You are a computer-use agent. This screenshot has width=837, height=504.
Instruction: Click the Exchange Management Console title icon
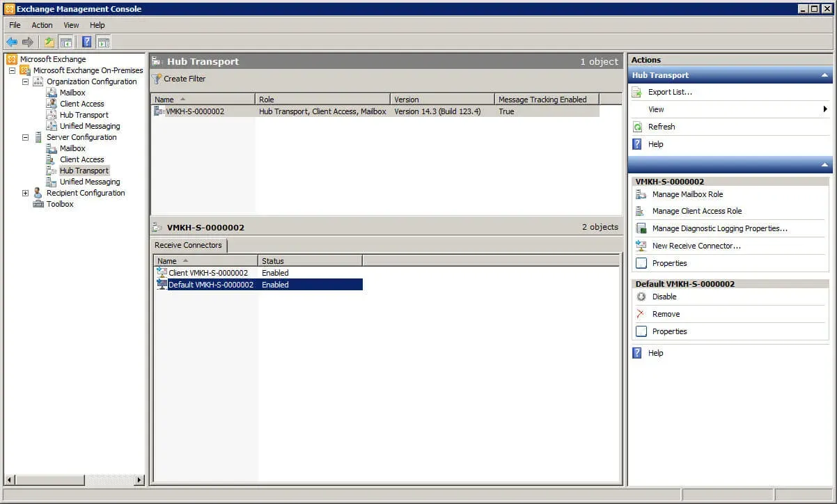(x=9, y=9)
